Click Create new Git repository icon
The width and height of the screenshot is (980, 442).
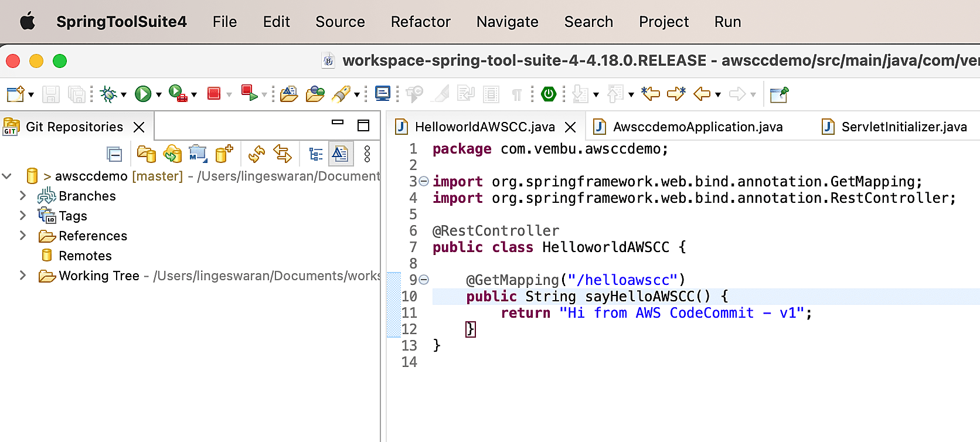[x=224, y=154]
